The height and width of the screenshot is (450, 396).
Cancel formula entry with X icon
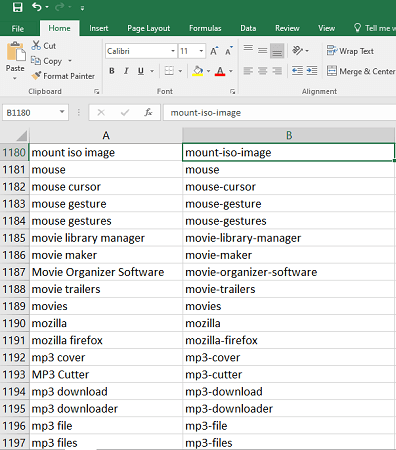101,113
